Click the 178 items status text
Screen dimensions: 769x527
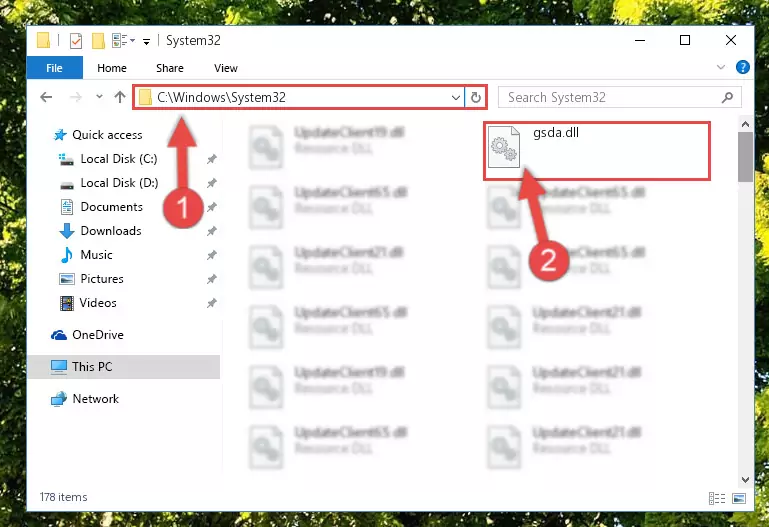pos(63,497)
